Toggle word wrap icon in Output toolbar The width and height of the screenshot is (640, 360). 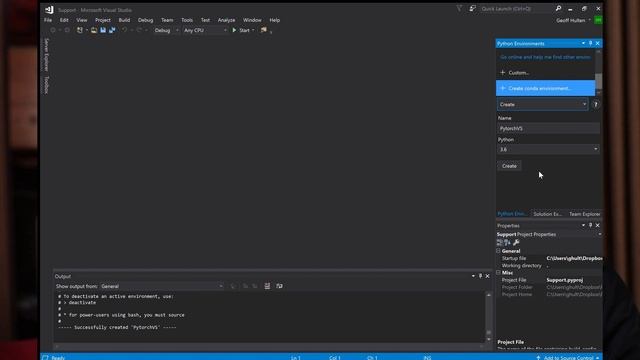click(279, 286)
